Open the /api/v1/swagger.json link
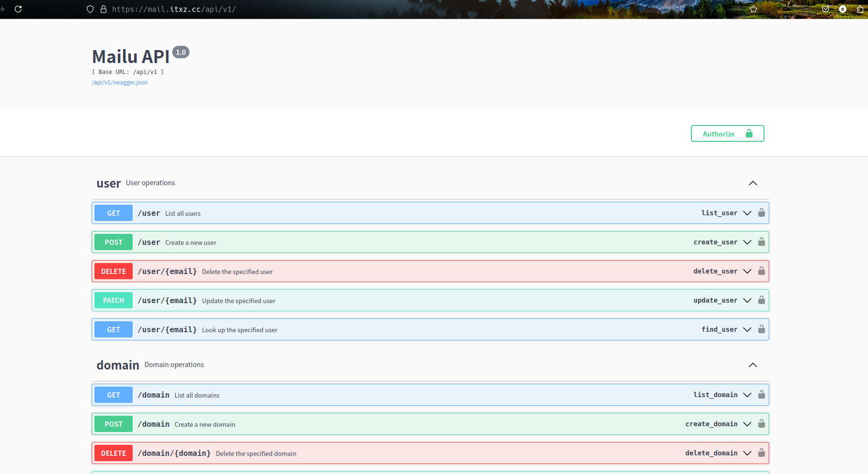 coord(119,83)
